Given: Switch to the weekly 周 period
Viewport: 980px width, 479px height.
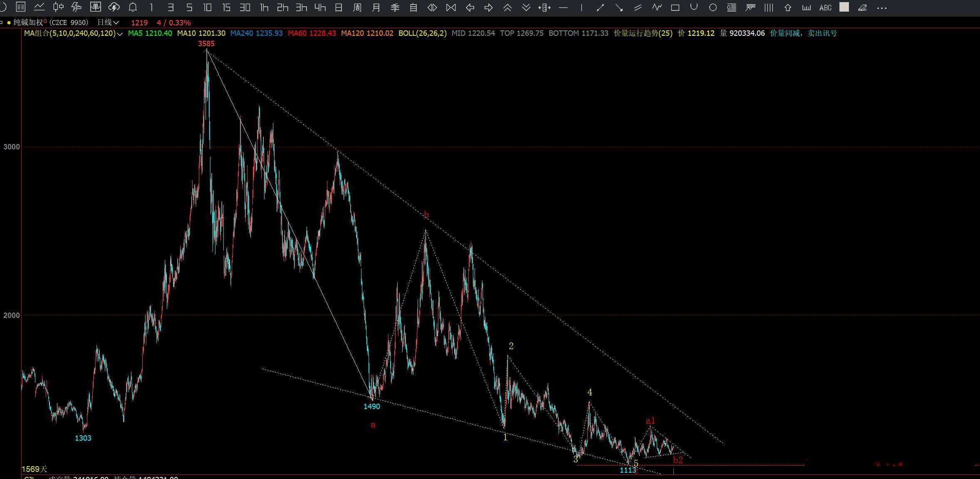Looking at the screenshot, I should [357, 7].
